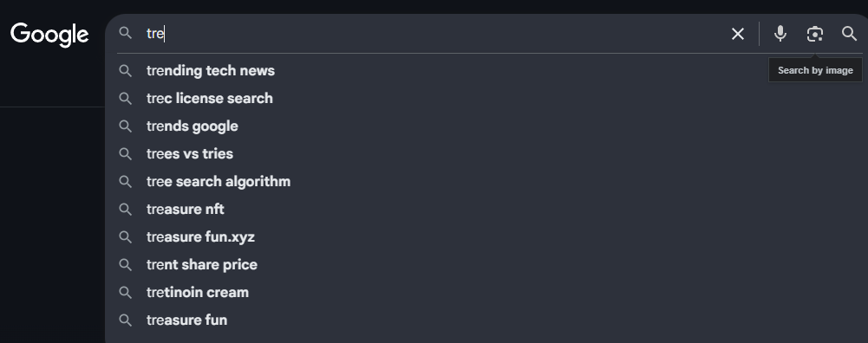The width and height of the screenshot is (868, 343).
Task: Choose treasure nft suggestion
Action: [x=185, y=209]
